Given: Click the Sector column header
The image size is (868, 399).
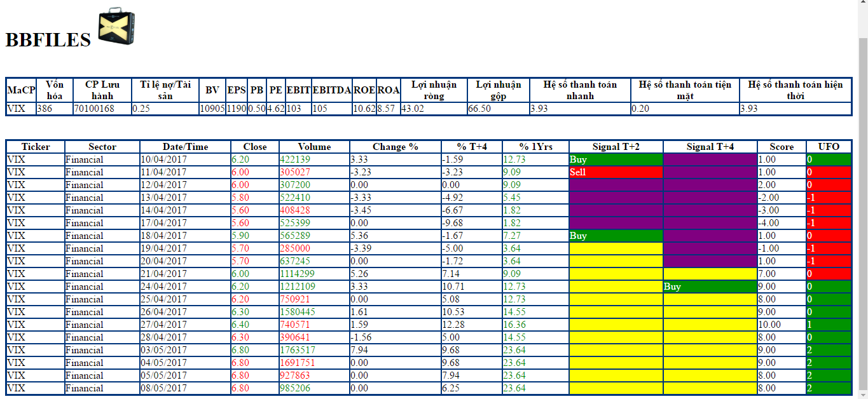Looking at the screenshot, I should pyautogui.click(x=102, y=147).
